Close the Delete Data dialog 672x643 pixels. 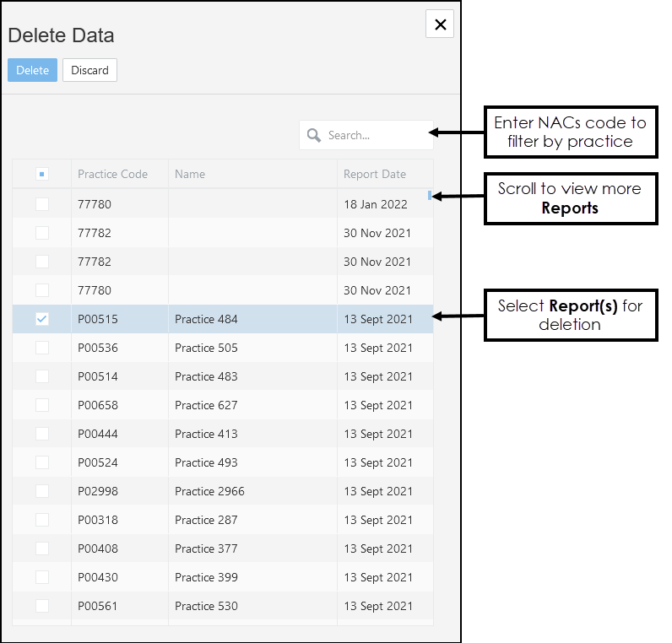(440, 24)
